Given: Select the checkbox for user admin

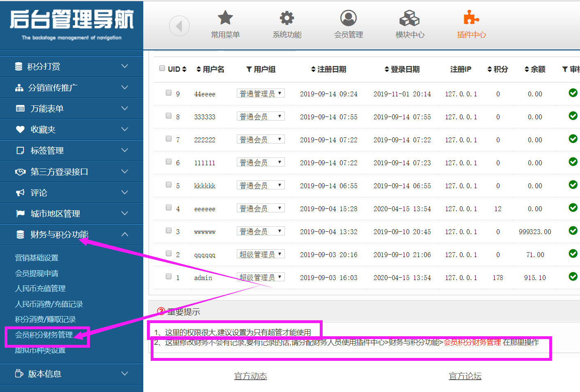Looking at the screenshot, I should pos(169,276).
